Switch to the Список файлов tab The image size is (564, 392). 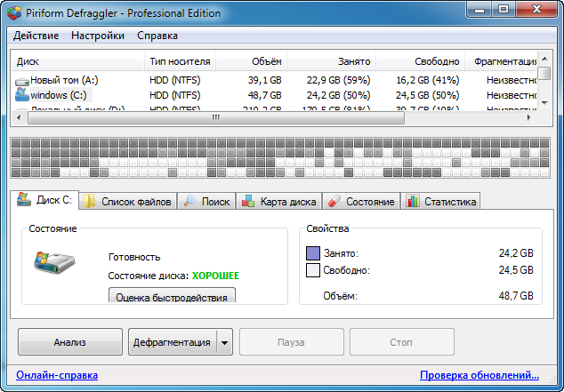point(127,201)
